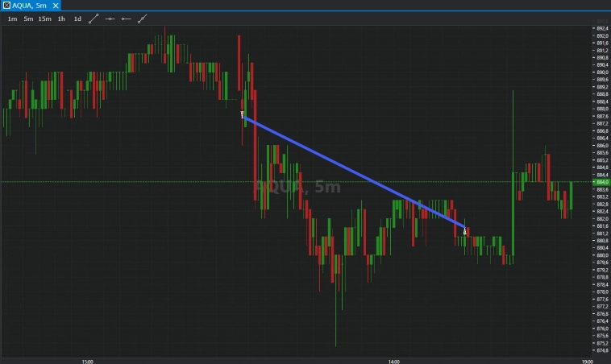
Task: Click the green 884,0 current price label
Action: pyautogui.click(x=601, y=182)
